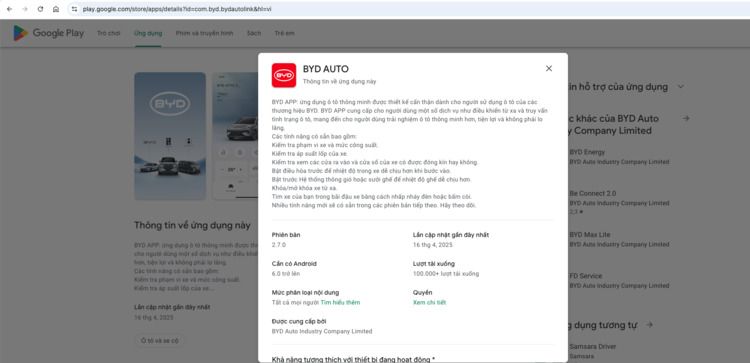Switch to the Ứng dụng tab
The image size is (750, 363).
click(x=148, y=33)
